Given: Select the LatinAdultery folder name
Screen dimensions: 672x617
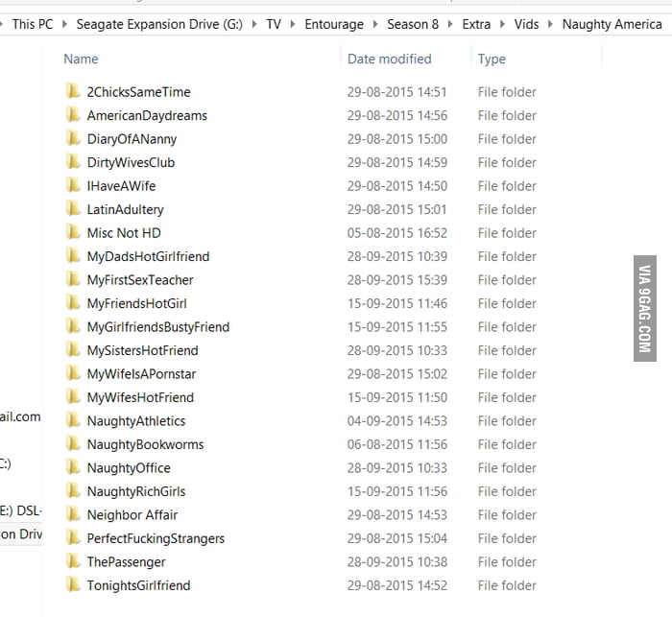Looking at the screenshot, I should coord(125,209).
